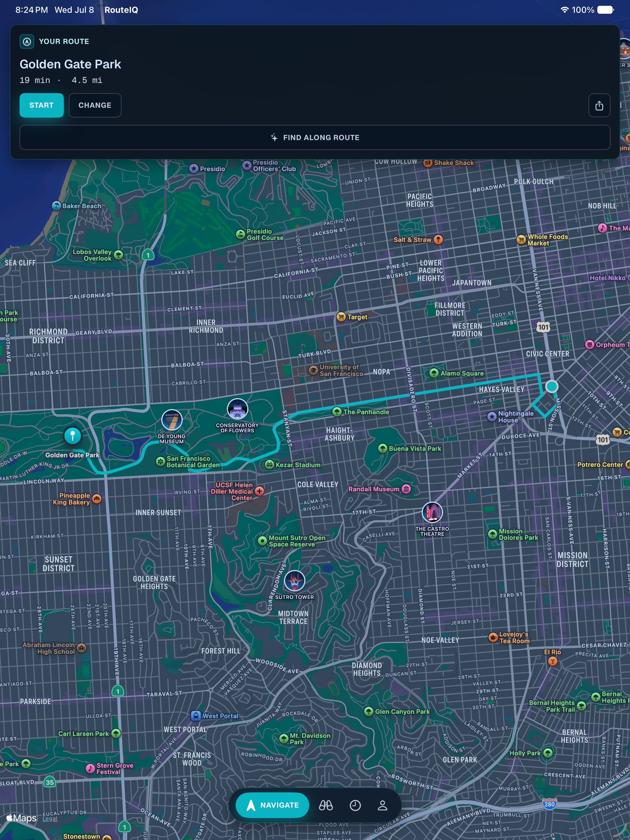Tap the Salt & Straw ice cream icon
This screenshot has height=840, width=630.
[x=438, y=240]
